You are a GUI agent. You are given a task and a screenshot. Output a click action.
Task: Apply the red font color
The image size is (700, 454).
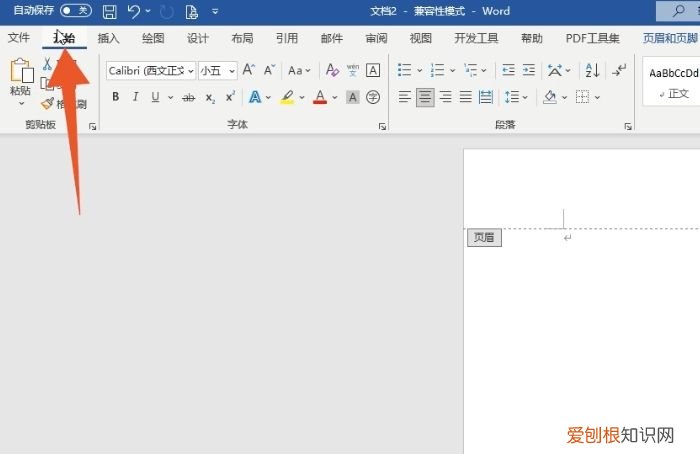320,97
